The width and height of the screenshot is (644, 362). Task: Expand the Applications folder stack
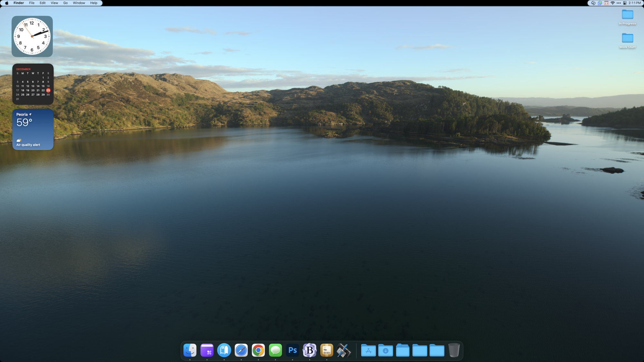pyautogui.click(x=368, y=350)
